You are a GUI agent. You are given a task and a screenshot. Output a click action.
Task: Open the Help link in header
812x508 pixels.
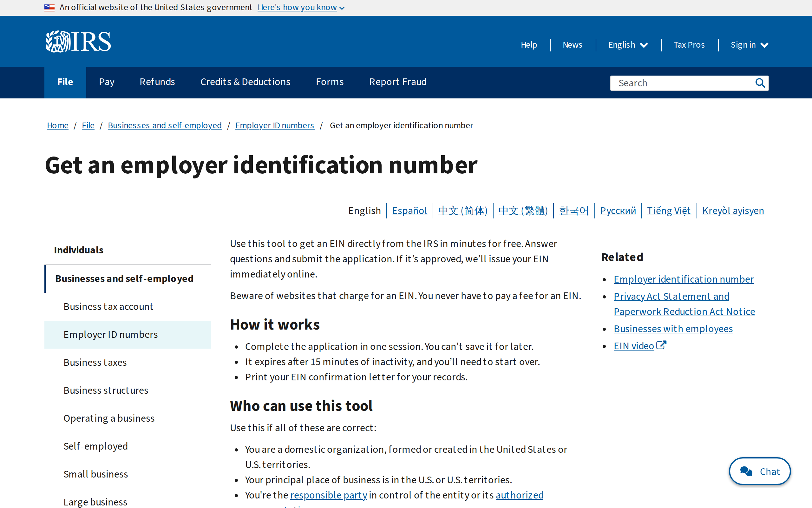click(x=529, y=45)
